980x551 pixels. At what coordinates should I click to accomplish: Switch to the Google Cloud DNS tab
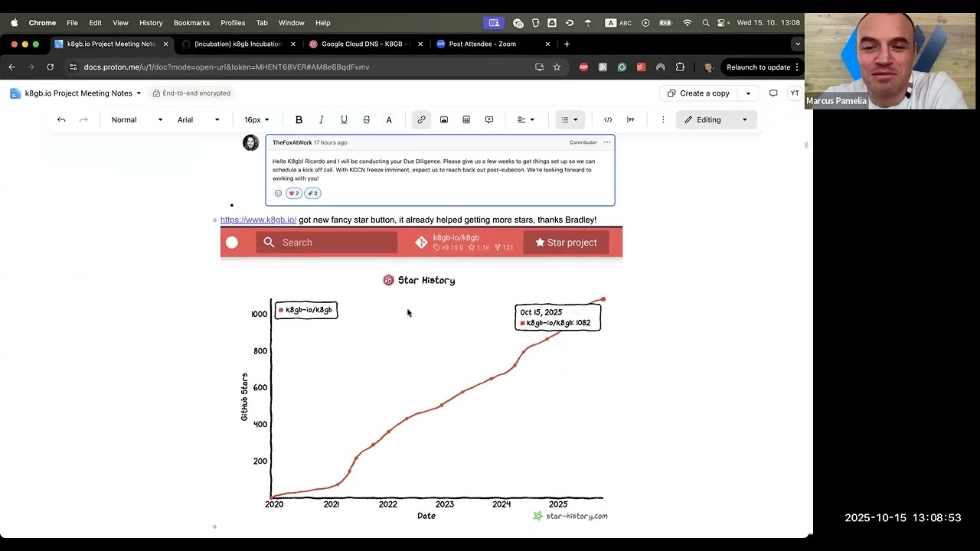364,44
